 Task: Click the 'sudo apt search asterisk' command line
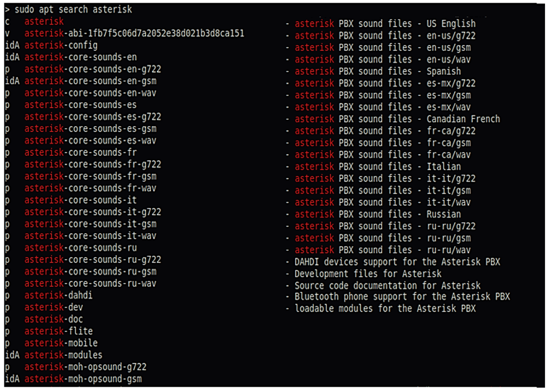pos(73,10)
